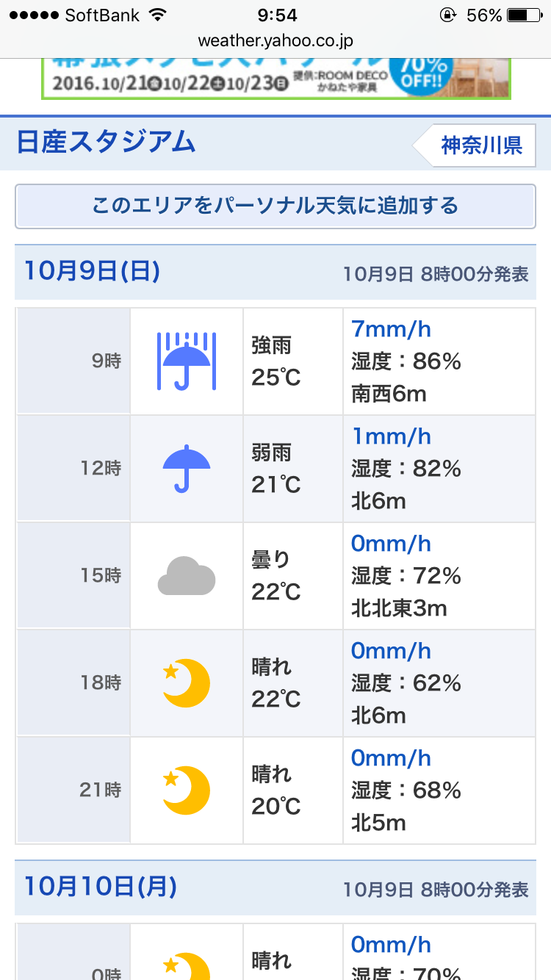This screenshot has height=980, width=551.
Task: Tap the 7mm/h precipitation value
Action: point(391,328)
